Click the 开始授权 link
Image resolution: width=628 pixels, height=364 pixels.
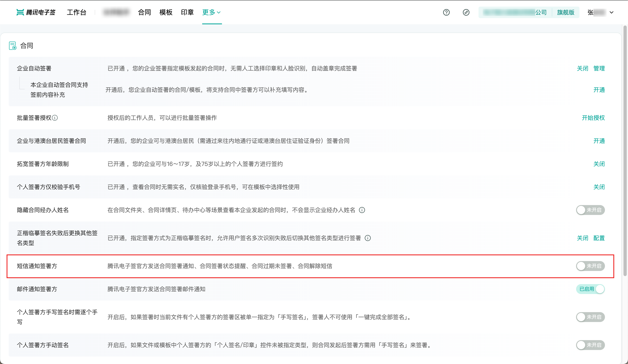pos(593,118)
